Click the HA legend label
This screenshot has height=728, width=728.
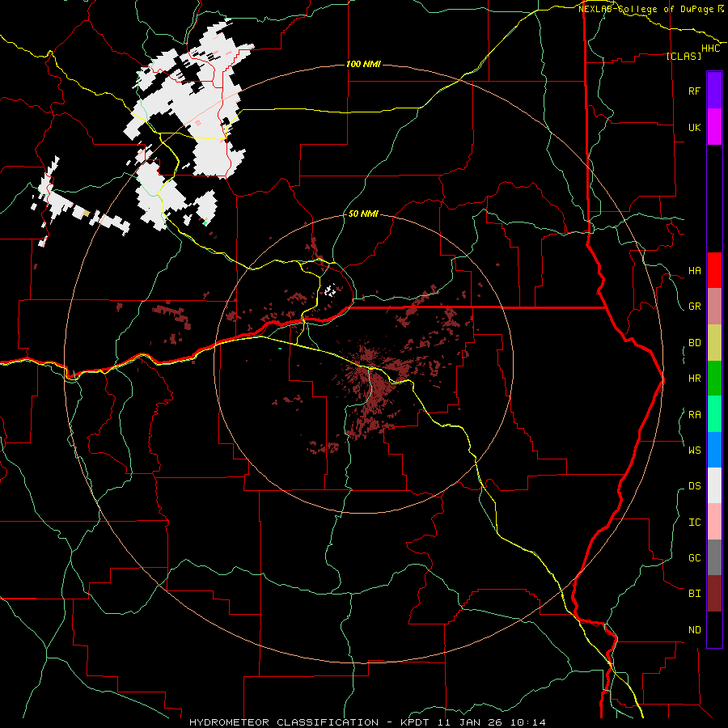pos(694,270)
